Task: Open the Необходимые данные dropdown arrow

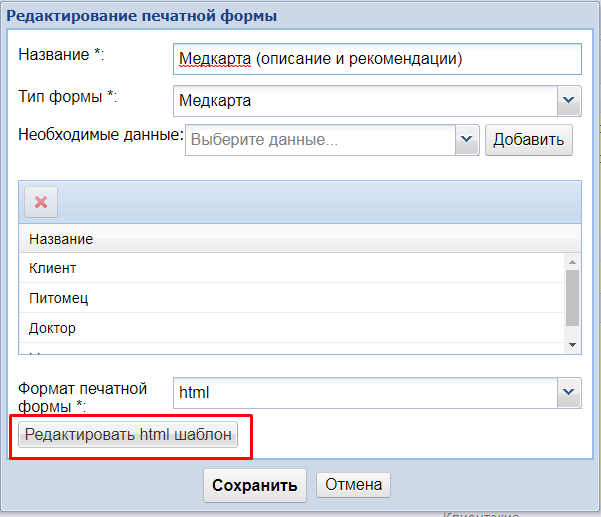Action: (467, 140)
